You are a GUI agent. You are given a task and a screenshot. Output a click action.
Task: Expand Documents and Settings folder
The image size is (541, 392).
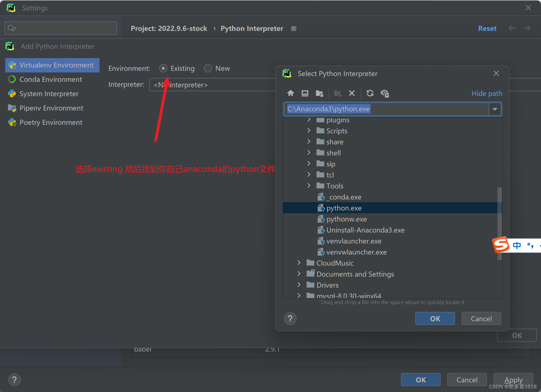(x=299, y=274)
